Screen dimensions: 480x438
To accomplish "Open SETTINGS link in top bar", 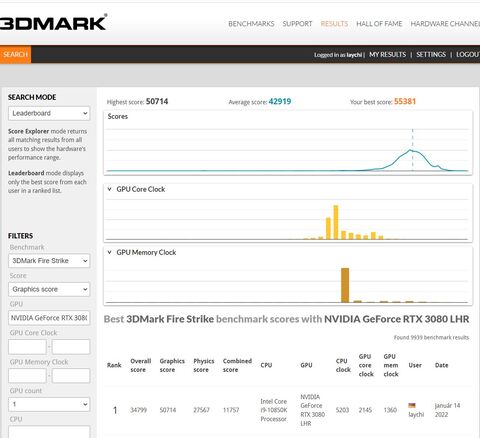I will click(431, 55).
